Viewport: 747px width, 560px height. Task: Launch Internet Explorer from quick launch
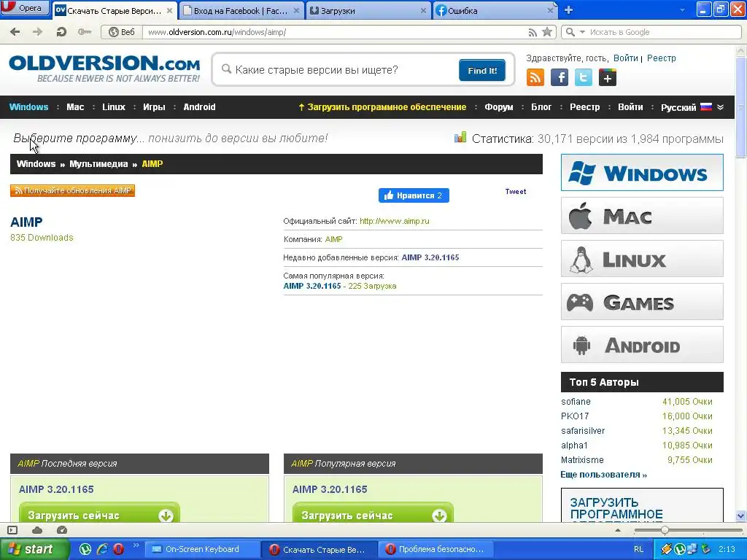point(102,549)
